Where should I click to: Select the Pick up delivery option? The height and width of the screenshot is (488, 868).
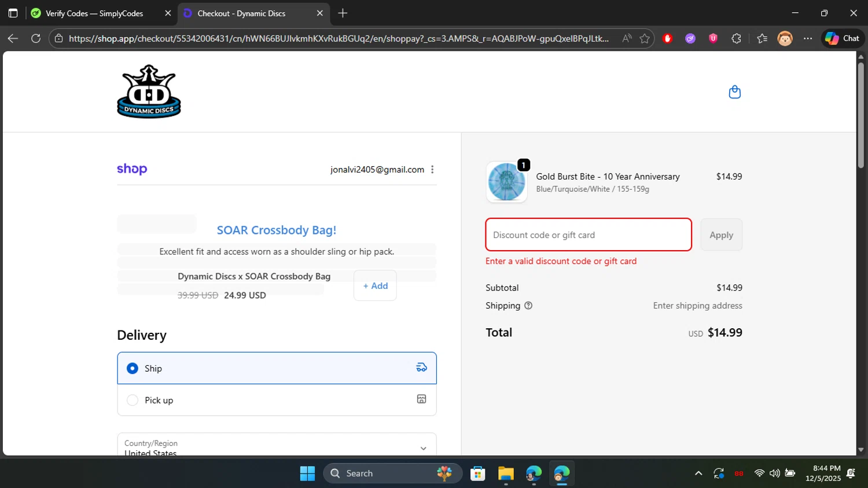click(x=277, y=400)
